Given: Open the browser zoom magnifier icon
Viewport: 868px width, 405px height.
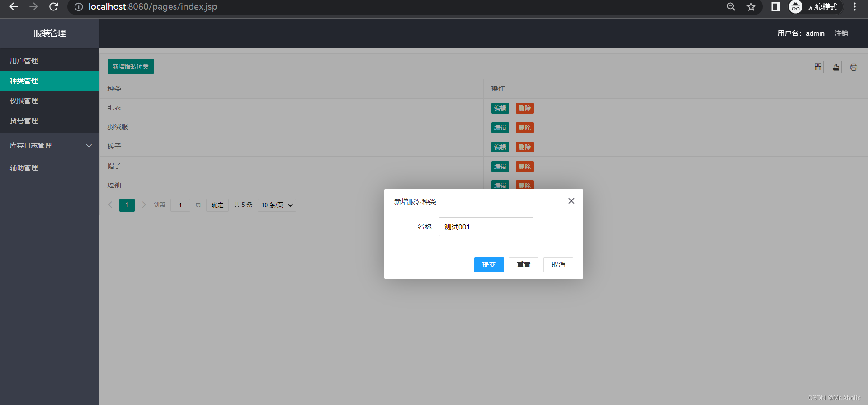Looking at the screenshot, I should (x=731, y=7).
